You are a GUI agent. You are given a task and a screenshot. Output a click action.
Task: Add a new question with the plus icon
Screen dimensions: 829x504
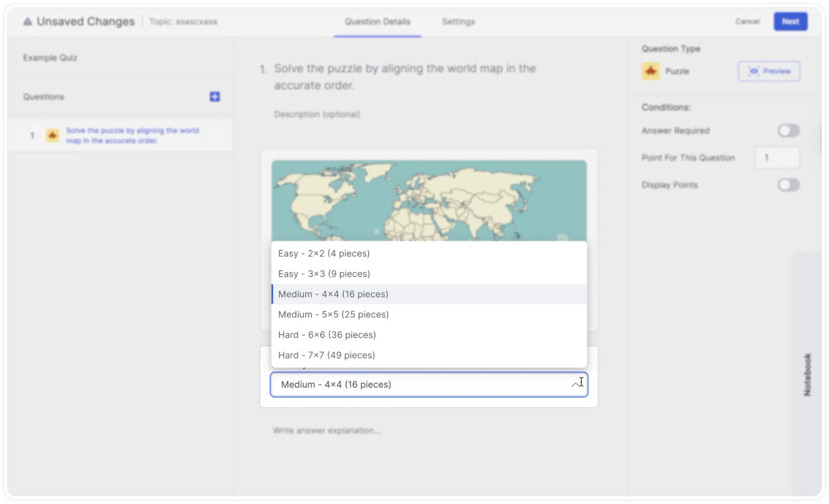click(x=214, y=97)
